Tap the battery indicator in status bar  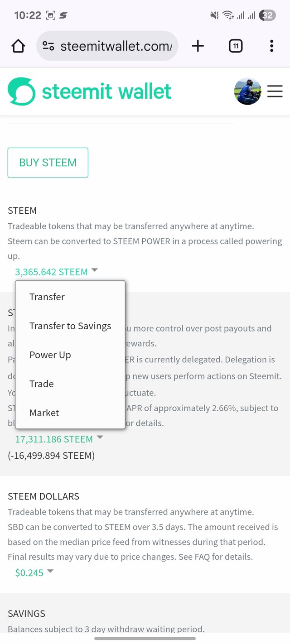tap(267, 15)
